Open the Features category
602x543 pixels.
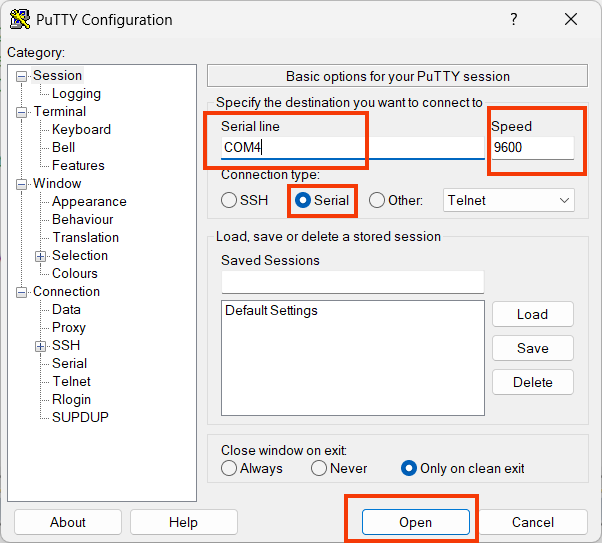pos(78,166)
